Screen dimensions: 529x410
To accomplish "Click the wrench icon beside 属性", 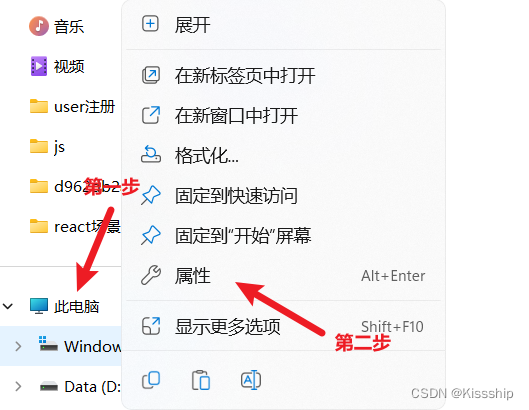I will point(151,275).
